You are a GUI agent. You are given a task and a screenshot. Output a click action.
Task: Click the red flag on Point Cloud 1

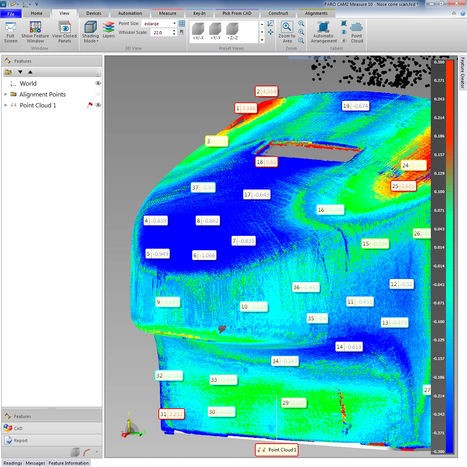point(90,105)
